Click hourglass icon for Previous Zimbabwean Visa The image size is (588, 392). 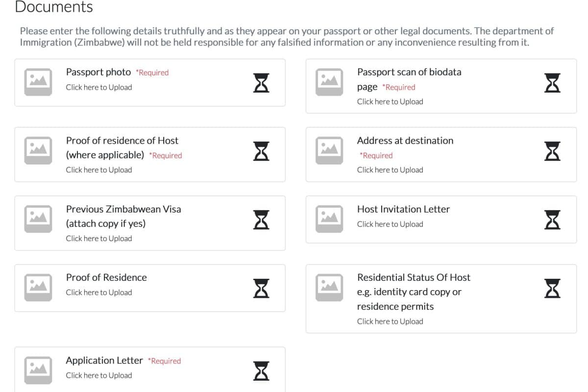coord(261,219)
